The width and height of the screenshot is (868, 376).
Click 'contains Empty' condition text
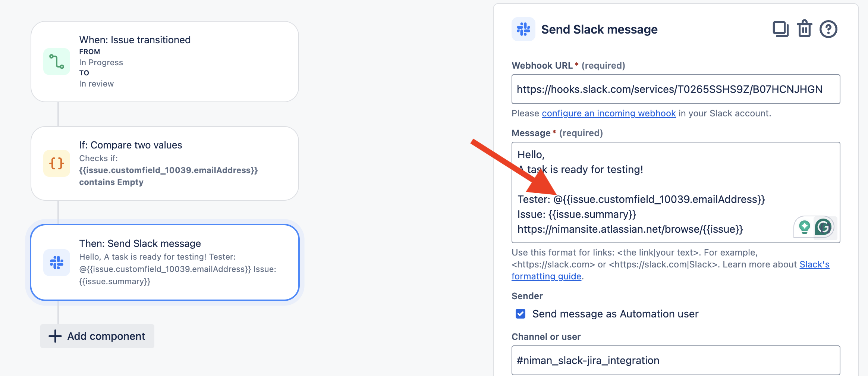pos(111,182)
